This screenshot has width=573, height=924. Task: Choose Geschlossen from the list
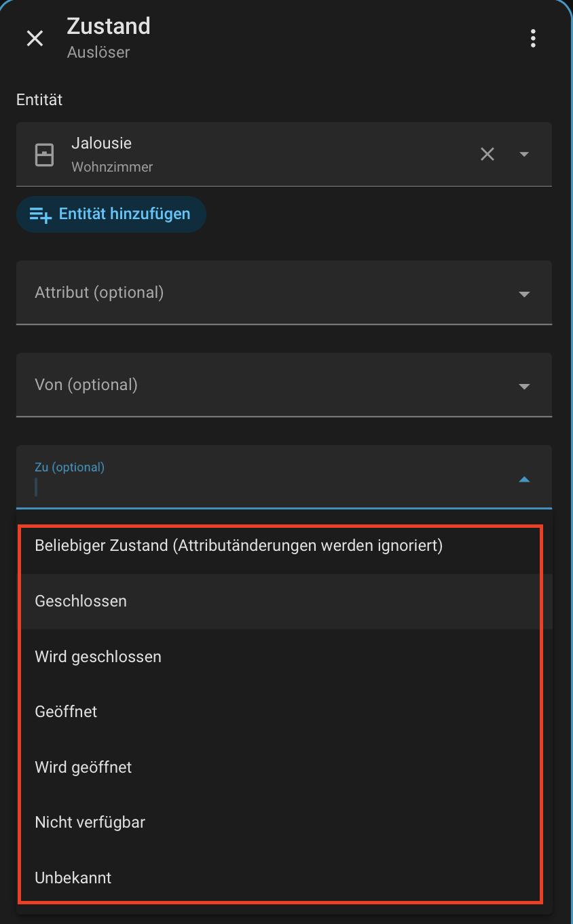[81, 601]
